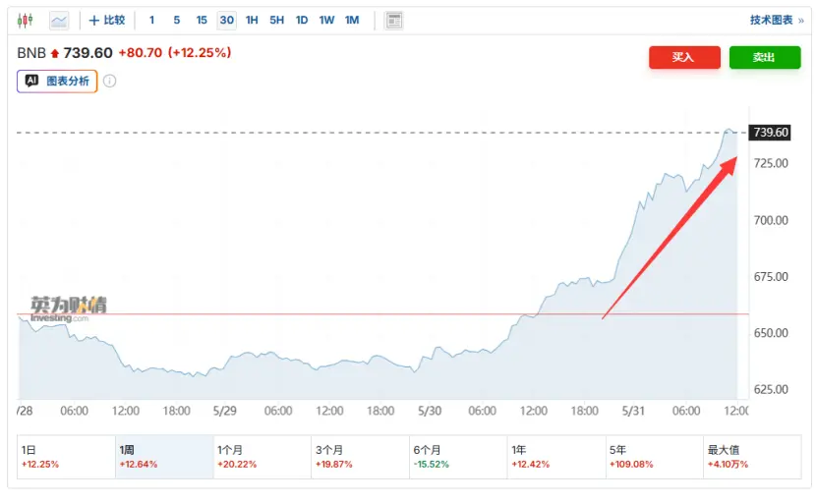Choose the 1W interval option
The image size is (816, 504).
tap(326, 21)
